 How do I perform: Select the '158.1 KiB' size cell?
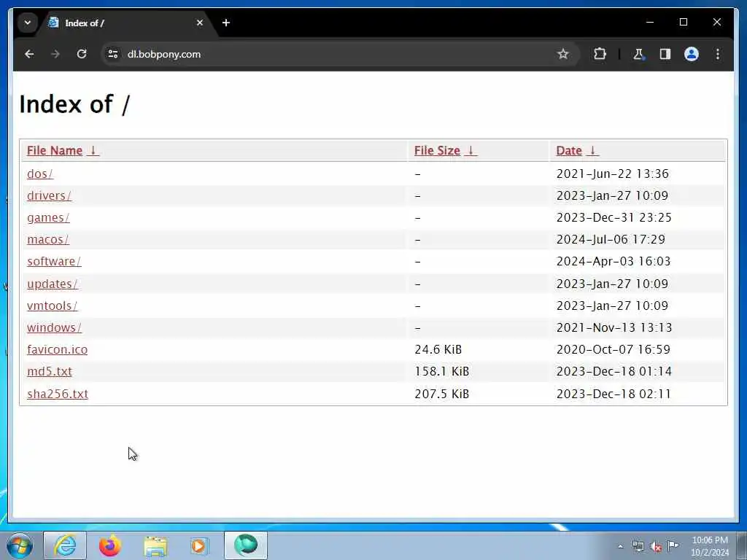pyautogui.click(x=441, y=371)
